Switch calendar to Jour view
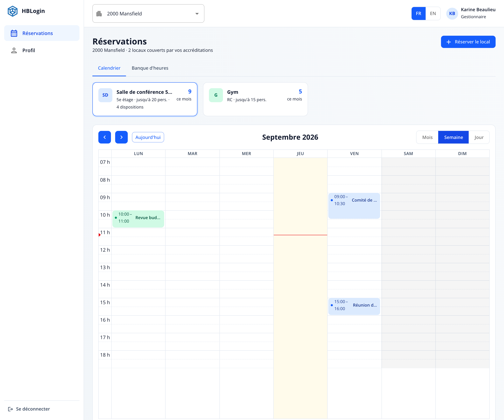The width and height of the screenshot is (504, 420). 479,137
